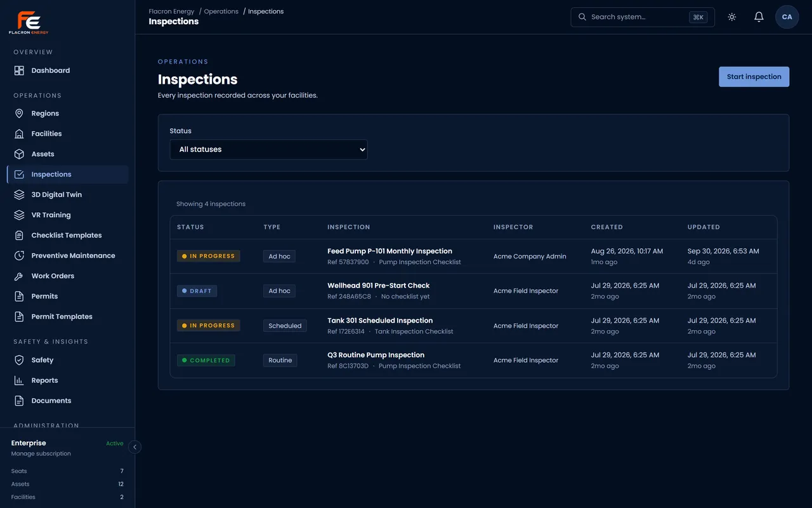Click Ad hoc tag on Wellhead 901 row
Screen dimensions: 812x508
(x=279, y=291)
